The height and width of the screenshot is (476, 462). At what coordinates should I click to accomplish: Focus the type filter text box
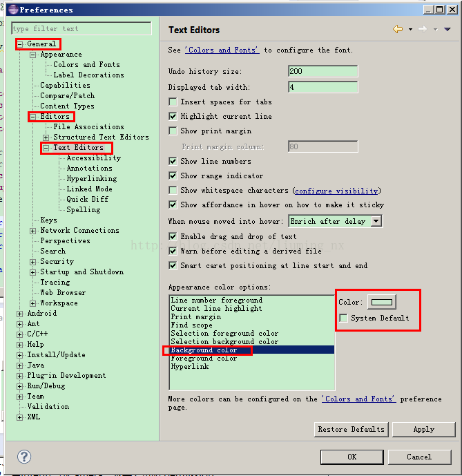pyautogui.click(x=81, y=28)
